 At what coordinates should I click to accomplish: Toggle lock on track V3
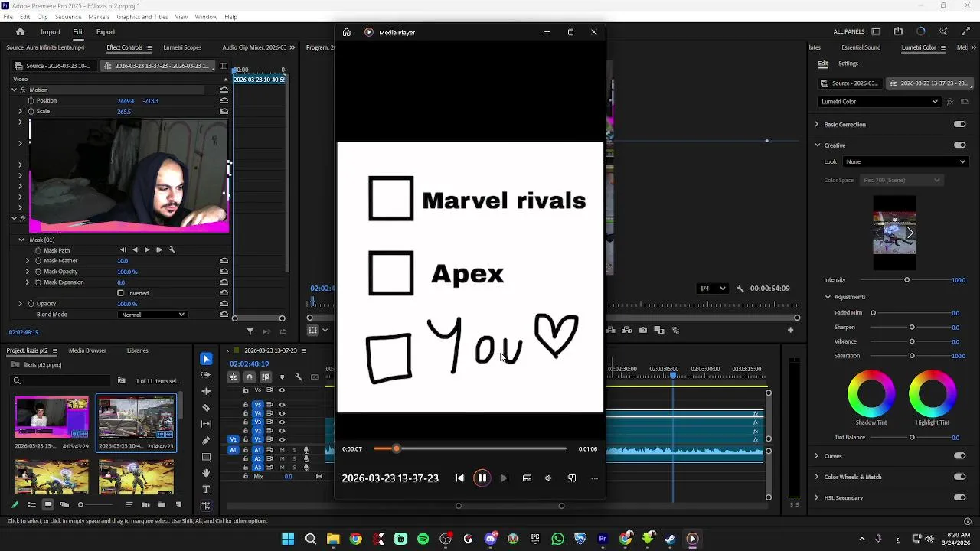pyautogui.click(x=246, y=422)
